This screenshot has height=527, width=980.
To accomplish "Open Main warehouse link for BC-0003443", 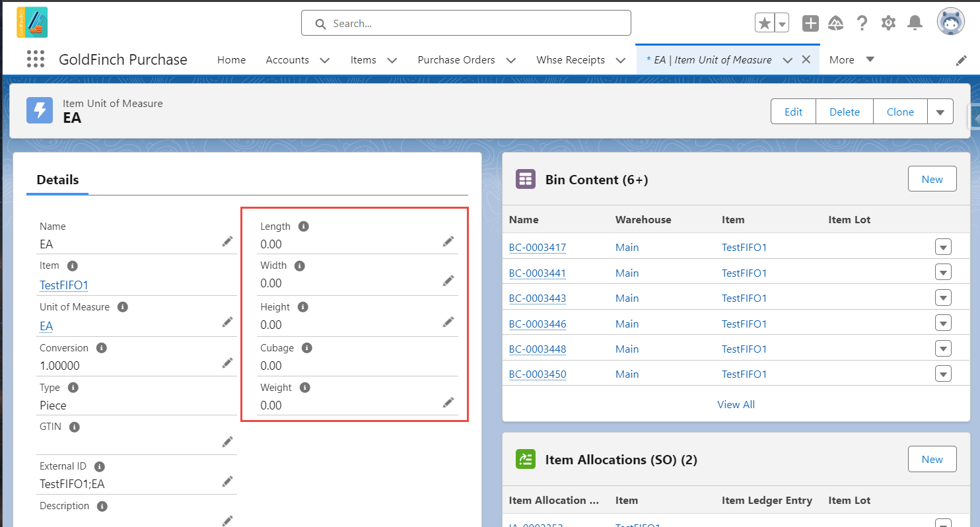I will [x=627, y=299].
